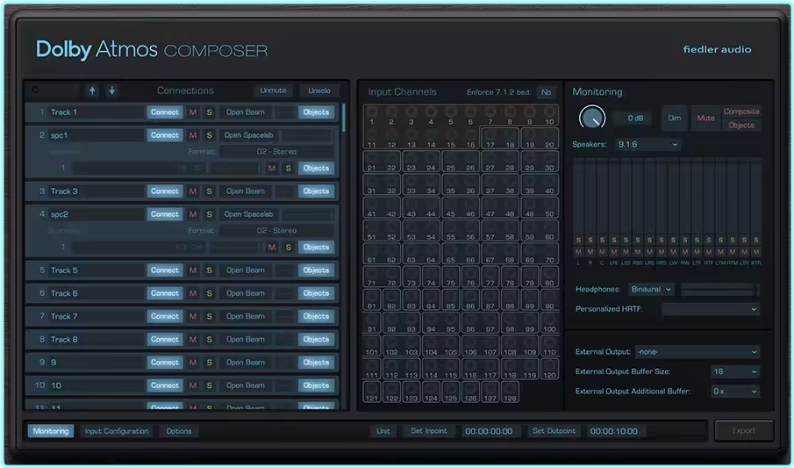Open spc1 Format 02 - Stereo dropdown
The image size is (794, 468).
(276, 151)
